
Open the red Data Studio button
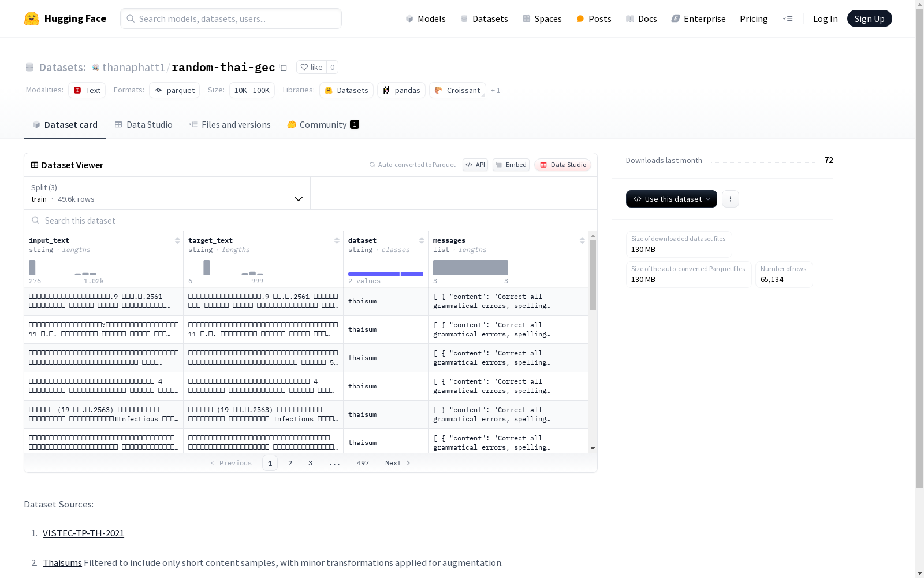[x=563, y=165]
